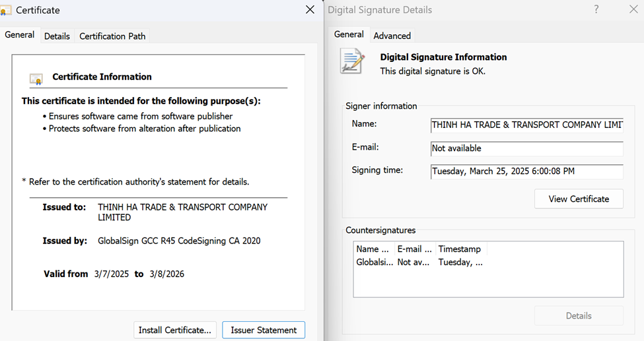This screenshot has width=644, height=341.
Task: Click the 'Countersignatures' group label
Action: (x=380, y=230)
